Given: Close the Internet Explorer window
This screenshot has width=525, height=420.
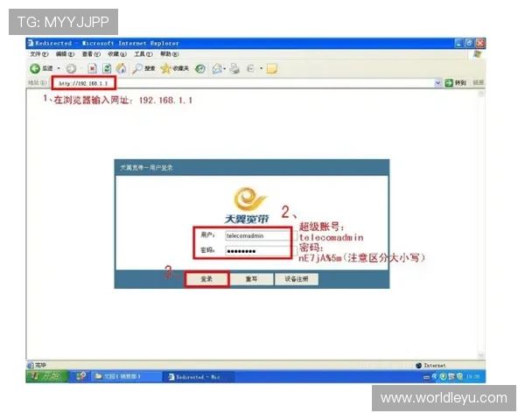Looking at the screenshot, I should (480, 43).
